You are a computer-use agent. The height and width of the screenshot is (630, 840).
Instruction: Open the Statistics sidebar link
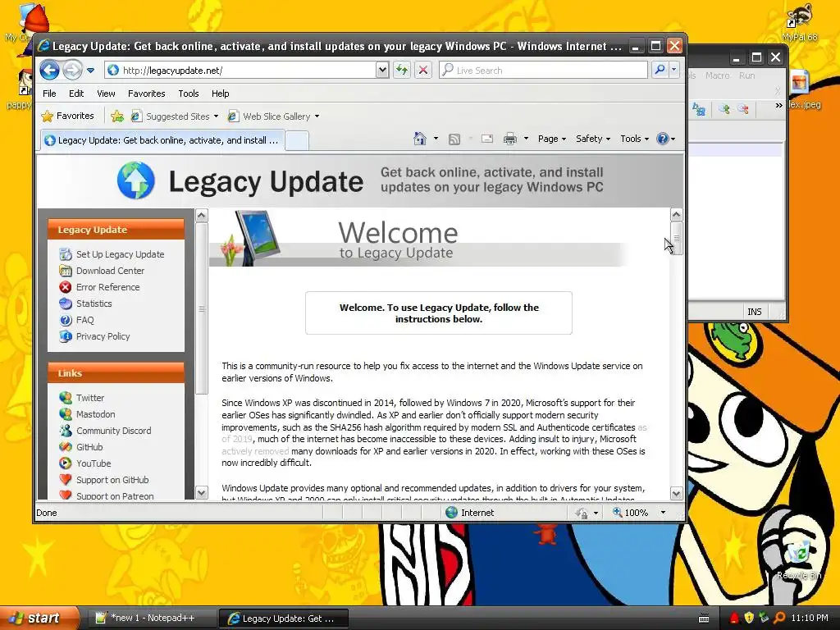click(x=94, y=304)
